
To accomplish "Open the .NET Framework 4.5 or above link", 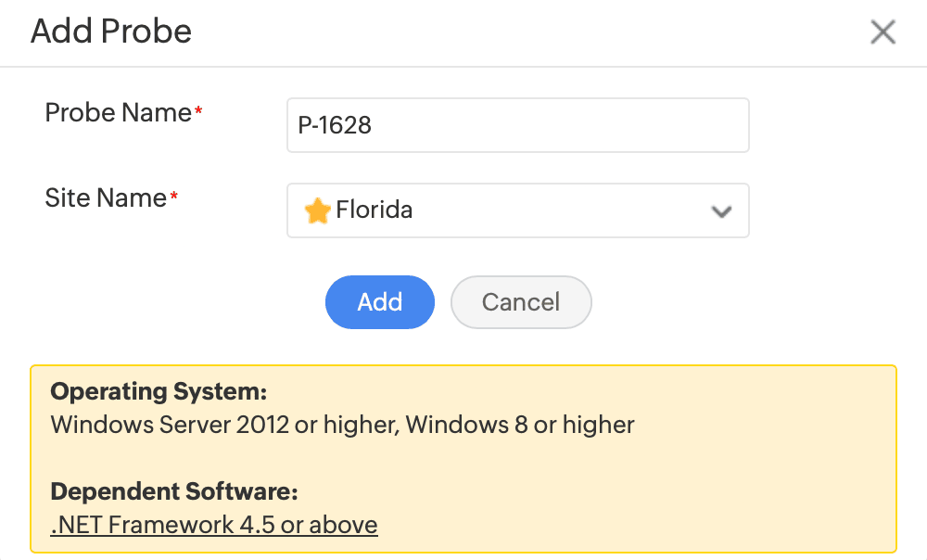I will (214, 525).
